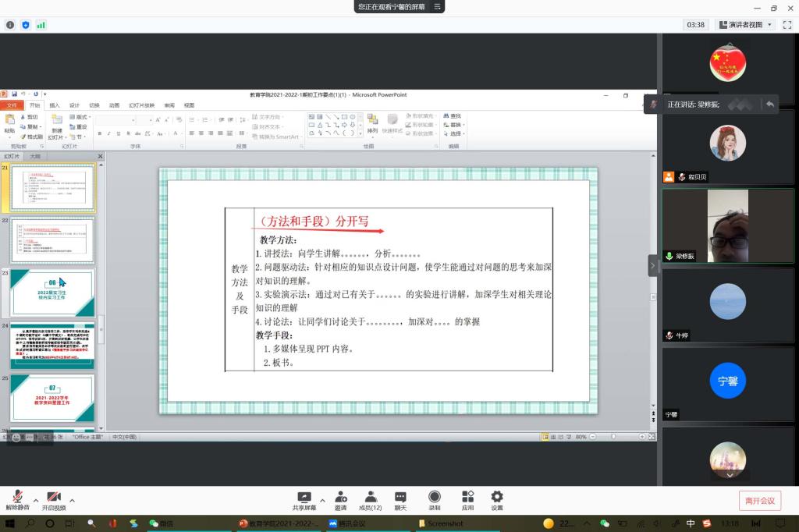The image size is (799, 532).
Task: Turn on camera with 开启视频
Action: pyautogui.click(x=54, y=500)
